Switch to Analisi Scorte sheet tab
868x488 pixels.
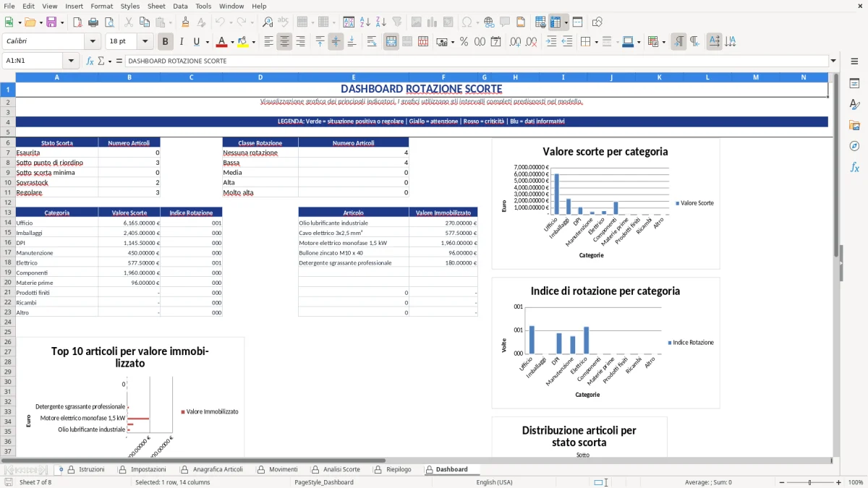pyautogui.click(x=341, y=469)
